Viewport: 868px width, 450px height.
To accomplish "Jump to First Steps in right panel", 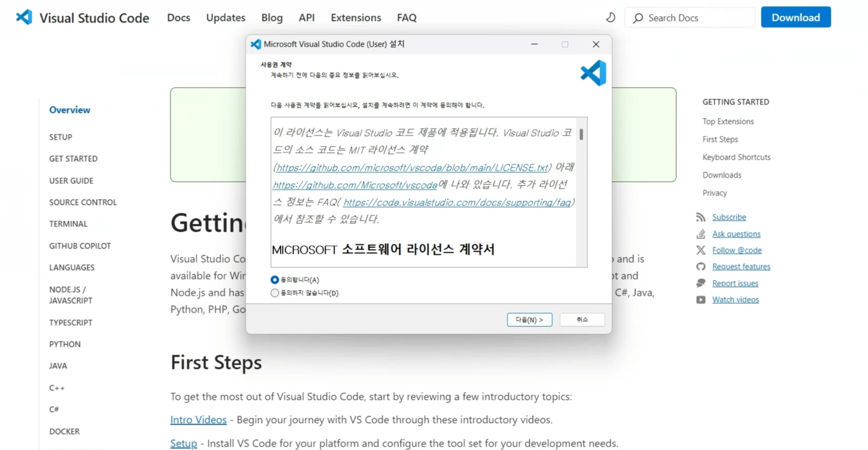I will 720,139.
